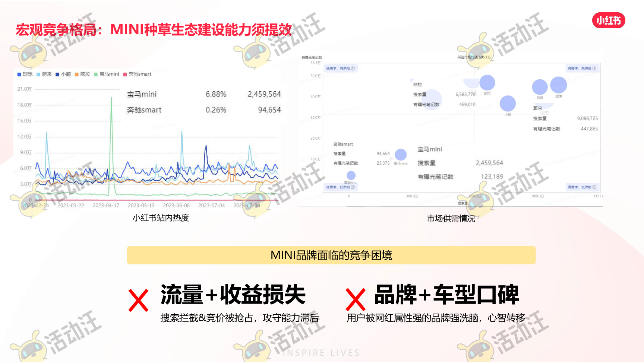
Task: Click 奔驰smart exposed notes value 23,375
Action: click(x=383, y=163)
